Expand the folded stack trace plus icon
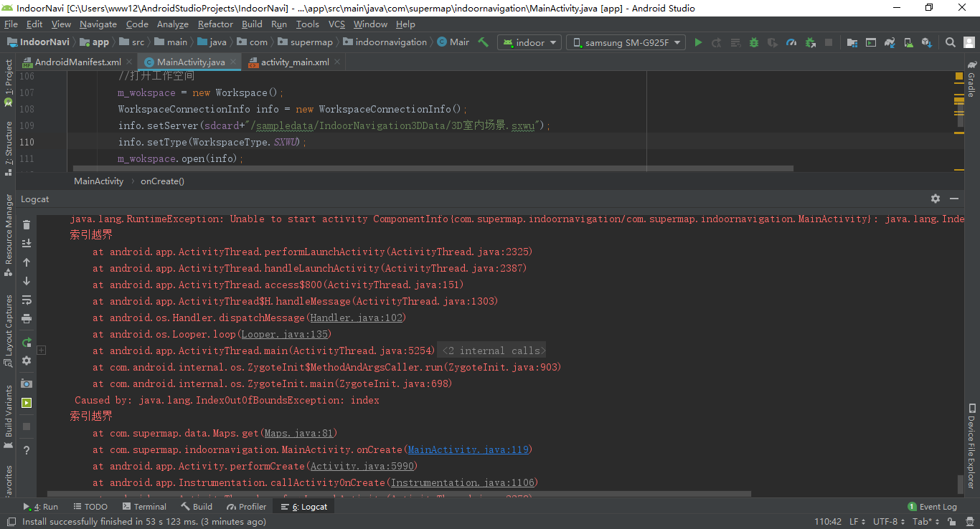 41,351
